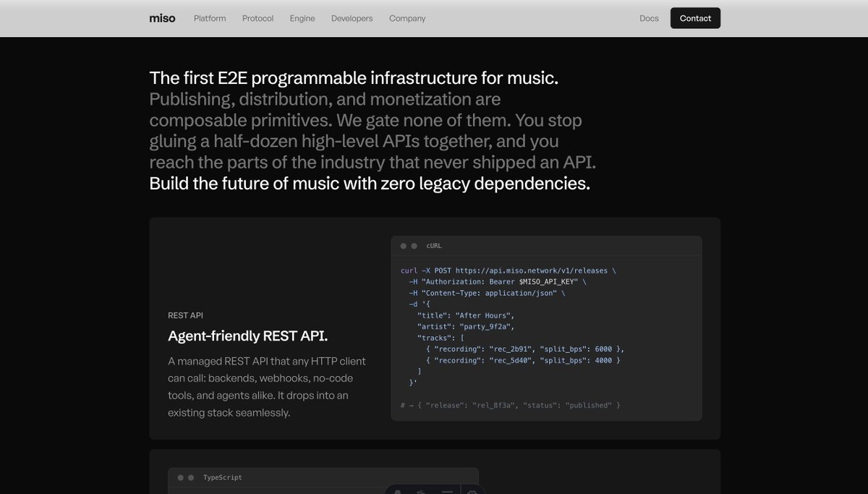Image resolution: width=868 pixels, height=494 pixels.
Task: Click the managed REST API description paragraph
Action: [267, 387]
